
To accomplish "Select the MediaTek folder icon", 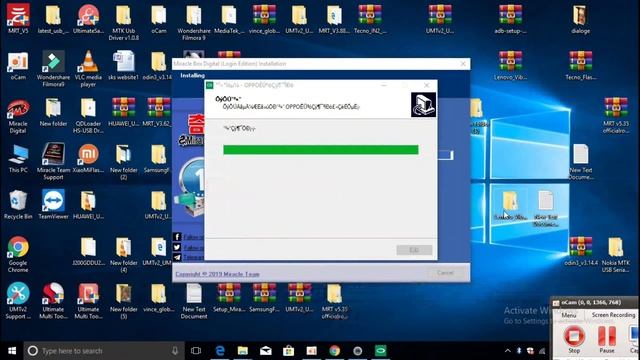I will pos(229,19).
